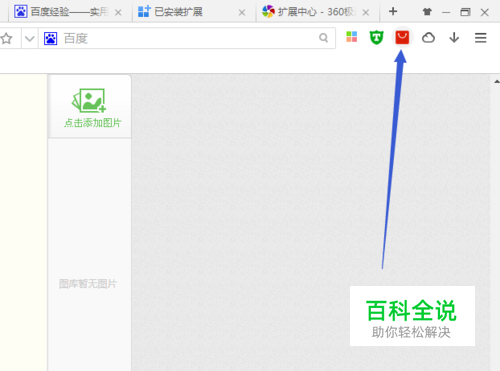Close the 已安装扩展 tab
Screen dimensions: 500x371
pyautogui.click(x=242, y=13)
